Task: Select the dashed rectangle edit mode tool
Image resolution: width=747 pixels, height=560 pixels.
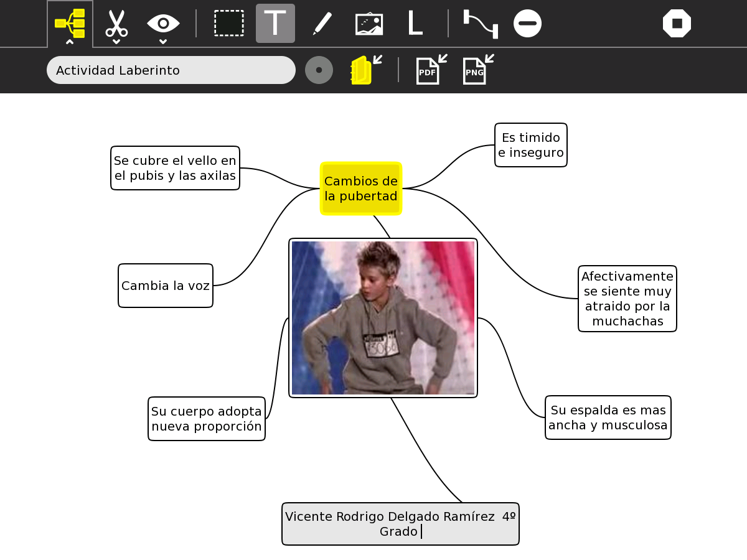Action: [228, 23]
